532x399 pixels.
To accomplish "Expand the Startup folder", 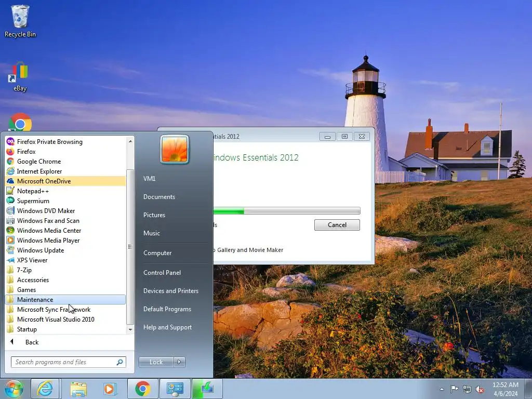I will point(65,329).
